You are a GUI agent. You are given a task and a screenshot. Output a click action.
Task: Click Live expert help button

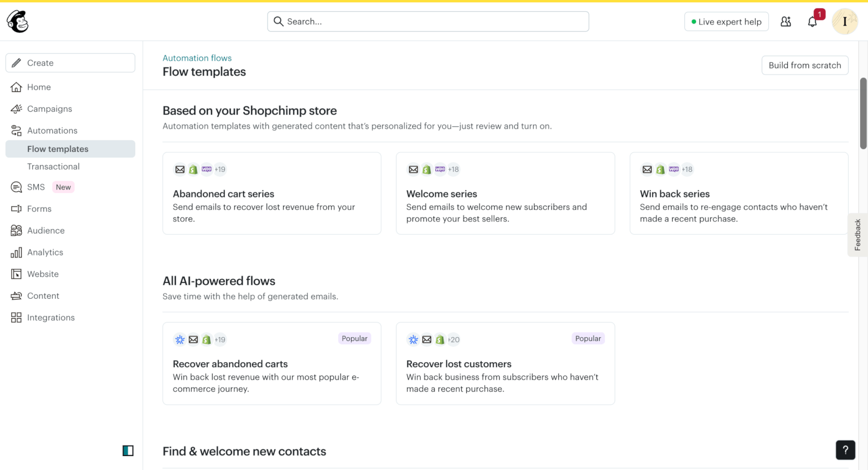coord(726,22)
